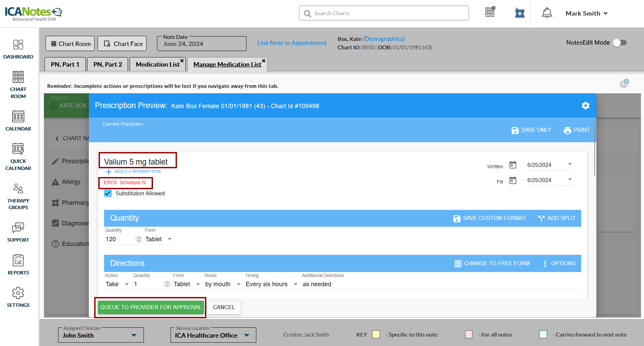This screenshot has width=644, height=346.
Task: Click the Written date calendar icon
Action: pyautogui.click(x=513, y=165)
